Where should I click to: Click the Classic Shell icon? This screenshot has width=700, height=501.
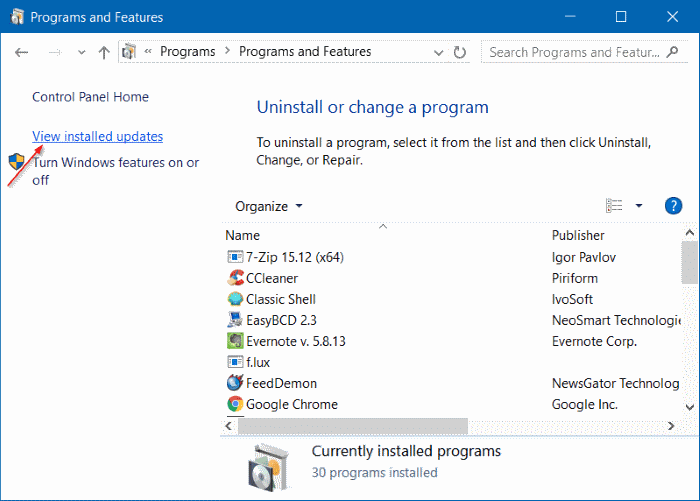[x=235, y=299]
